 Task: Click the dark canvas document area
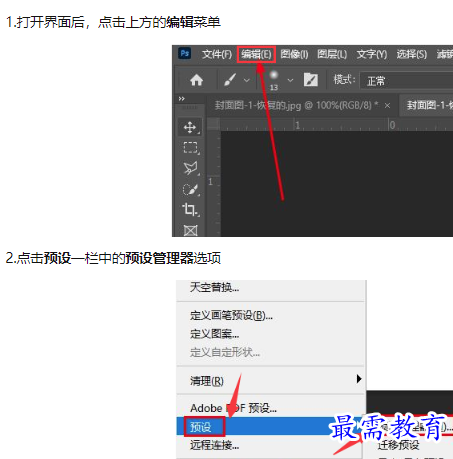point(337,184)
